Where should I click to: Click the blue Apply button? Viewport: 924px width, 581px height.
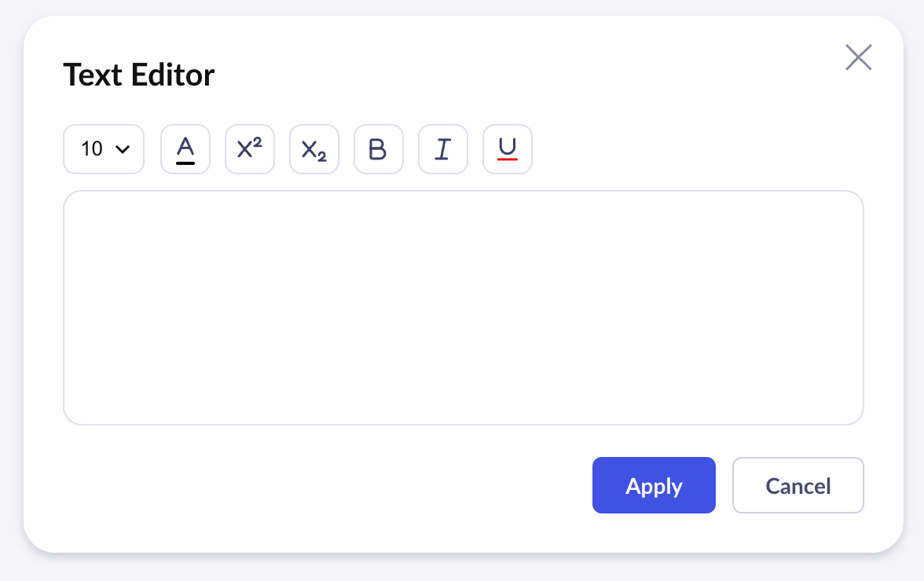tap(654, 485)
